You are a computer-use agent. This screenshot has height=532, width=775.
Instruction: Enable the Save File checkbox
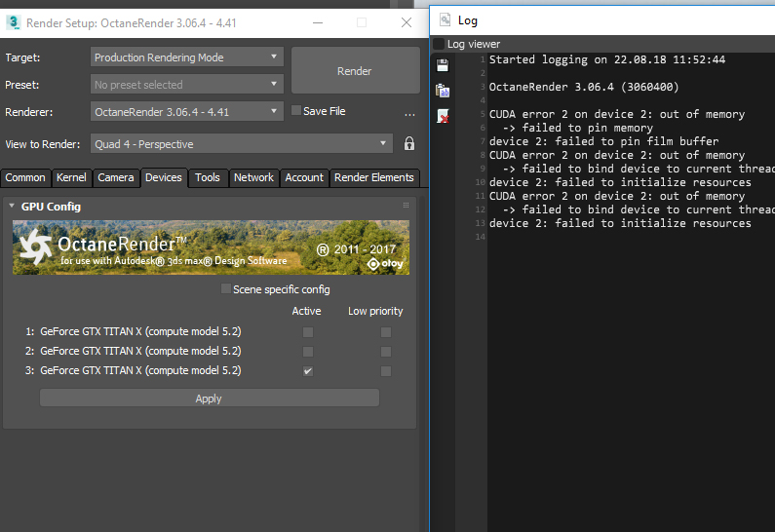296,111
